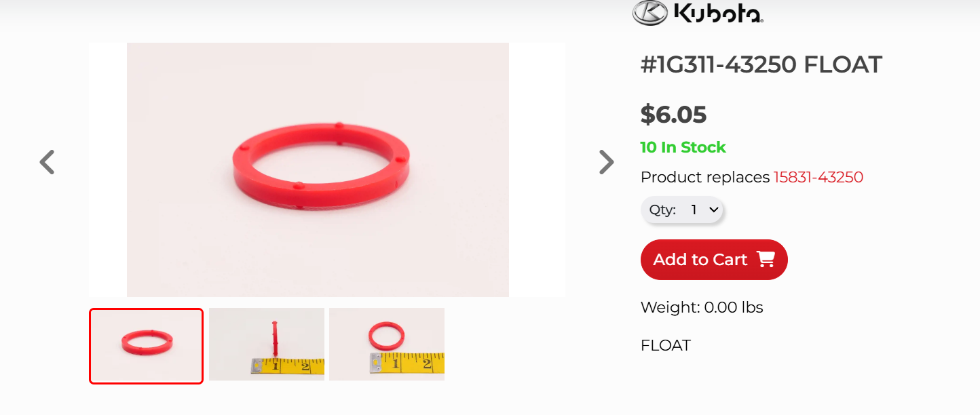The width and height of the screenshot is (980, 415).
Task: Click the #1G311-43250 FLOAT title
Action: (x=761, y=64)
